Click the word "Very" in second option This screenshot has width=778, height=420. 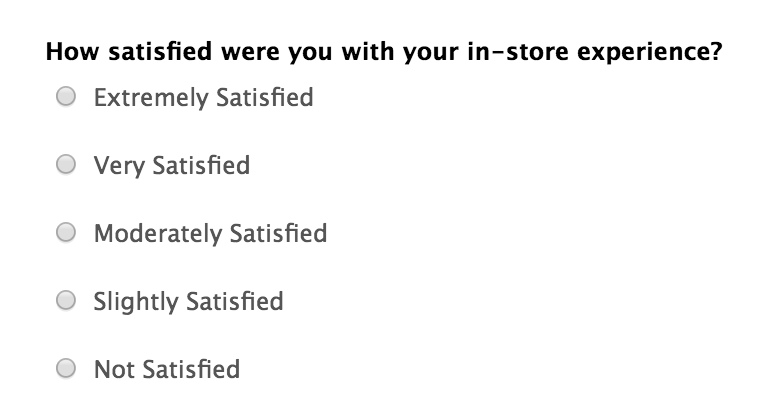119,166
